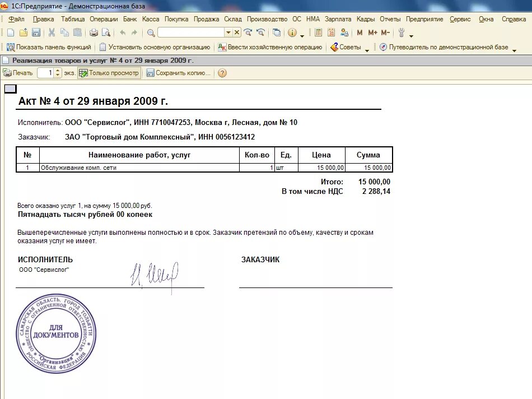
Task: Click the New document icon
Action: (11, 33)
